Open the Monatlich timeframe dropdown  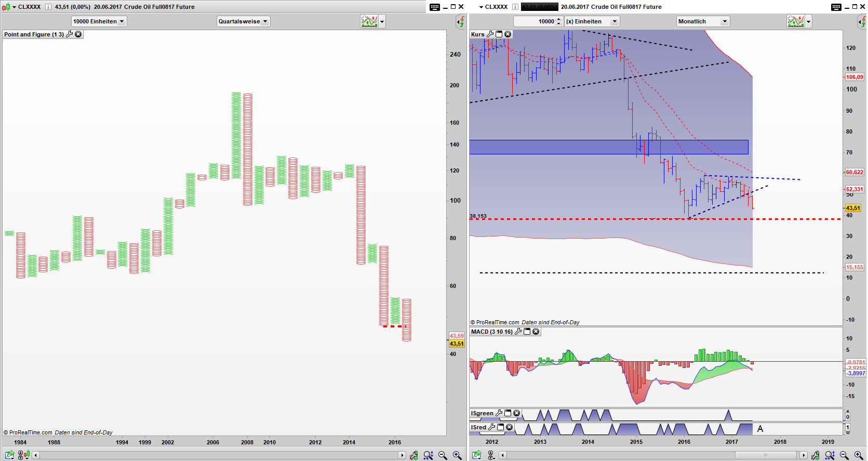pos(703,21)
